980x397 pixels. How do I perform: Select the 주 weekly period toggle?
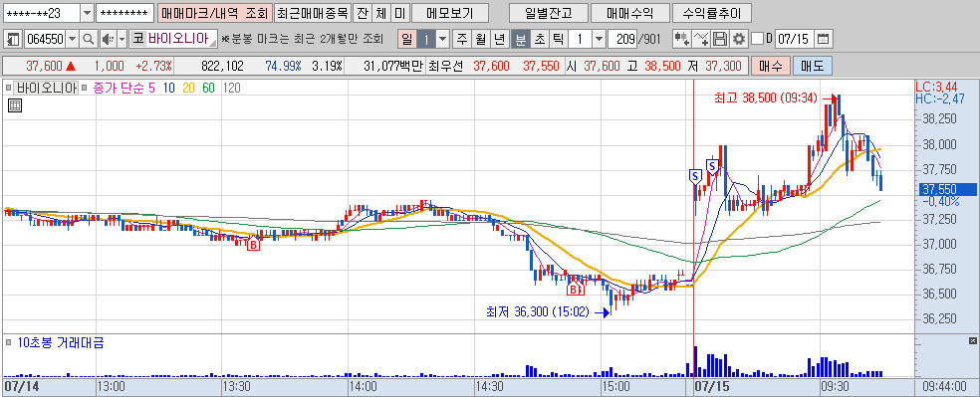[x=462, y=39]
